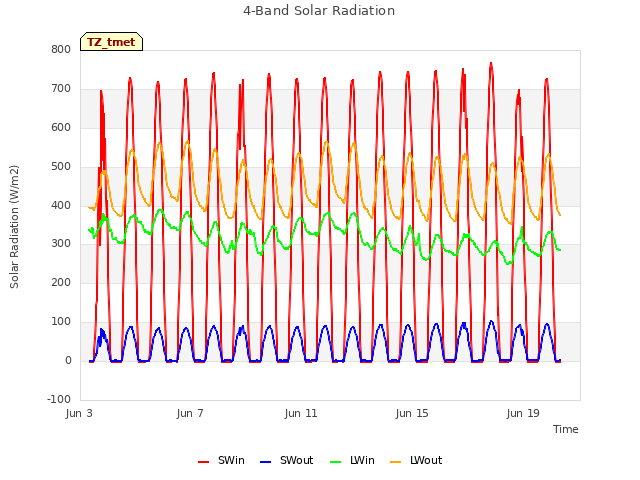Image resolution: width=640 pixels, height=480 pixels.
Task: Click the 600 y-axis tick label
Action: tap(61, 127)
